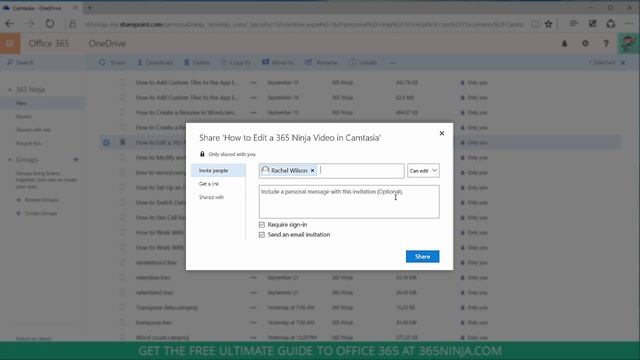Open browser More actions ellipsis
640x360 pixels.
[629, 24]
